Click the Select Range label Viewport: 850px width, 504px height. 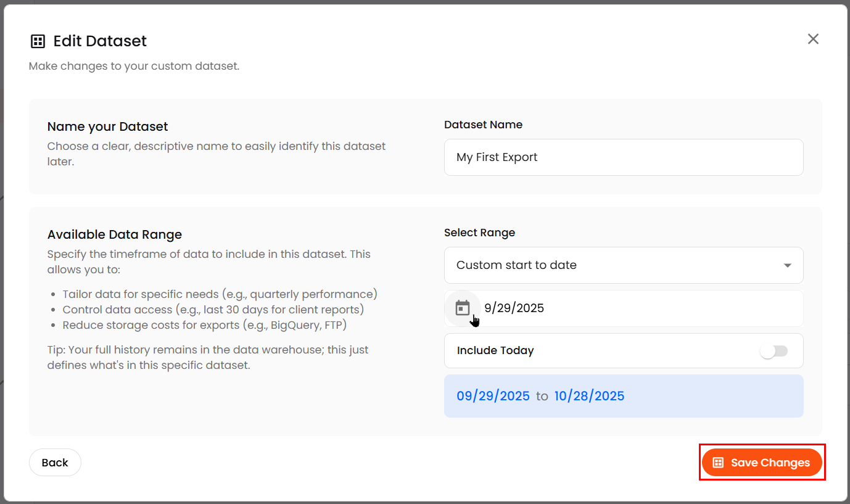click(x=479, y=233)
